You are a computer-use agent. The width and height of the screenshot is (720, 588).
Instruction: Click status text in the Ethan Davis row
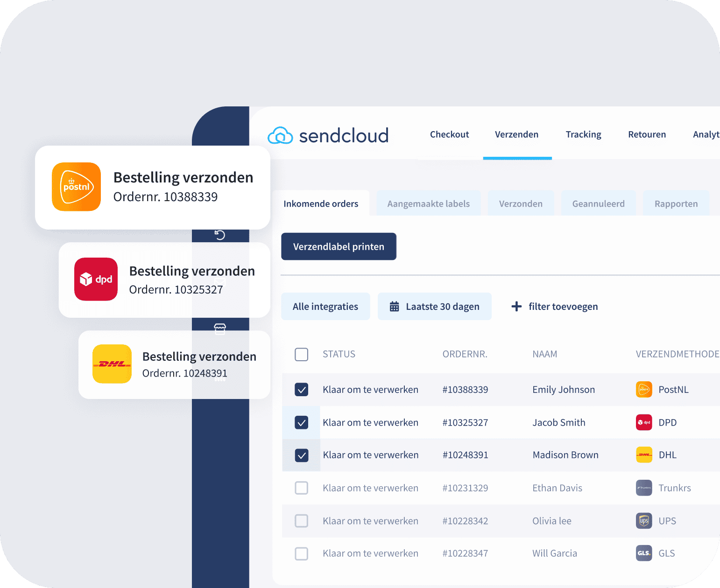point(370,488)
